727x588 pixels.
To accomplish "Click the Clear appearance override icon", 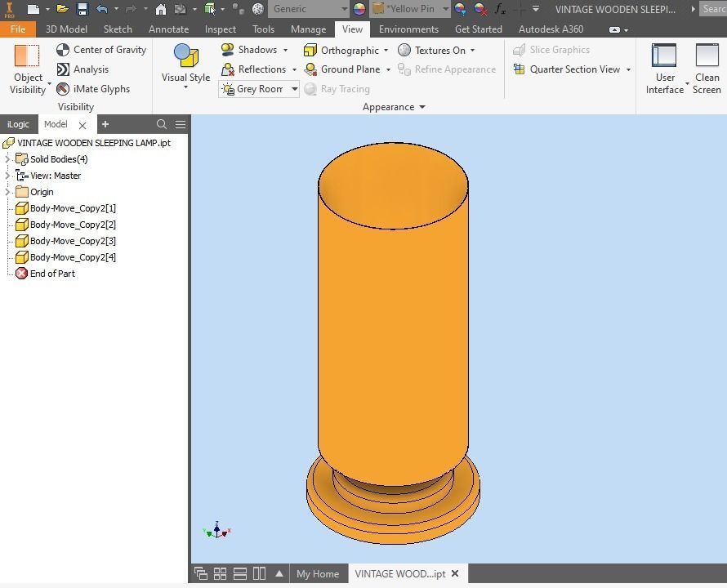I will point(480,9).
